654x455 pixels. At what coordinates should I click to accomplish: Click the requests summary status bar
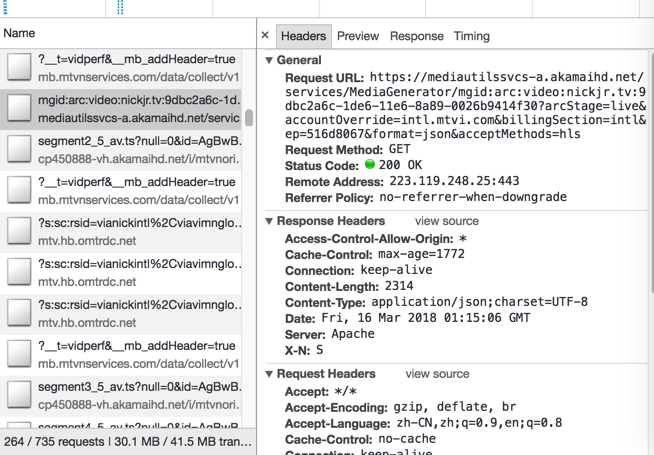[x=128, y=442]
